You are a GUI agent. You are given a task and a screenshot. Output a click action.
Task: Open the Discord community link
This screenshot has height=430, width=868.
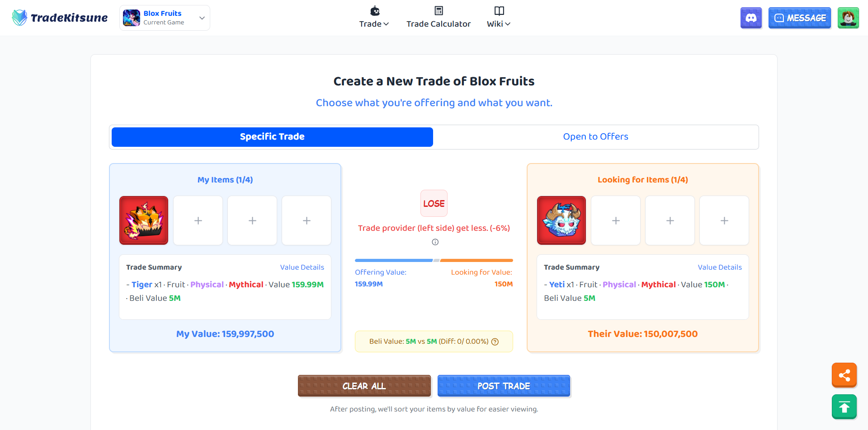750,18
